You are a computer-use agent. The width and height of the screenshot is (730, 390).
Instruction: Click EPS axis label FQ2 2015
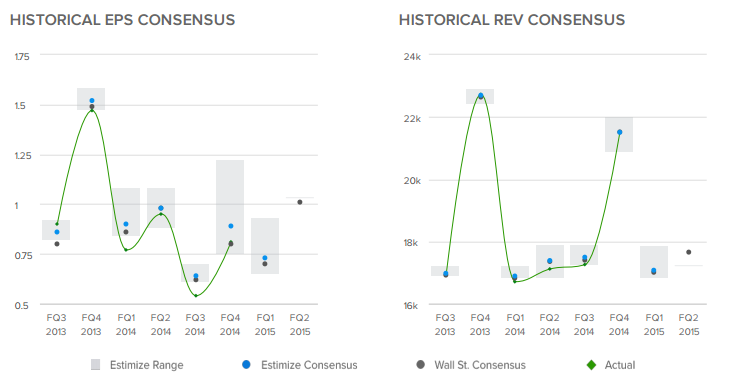pos(300,324)
